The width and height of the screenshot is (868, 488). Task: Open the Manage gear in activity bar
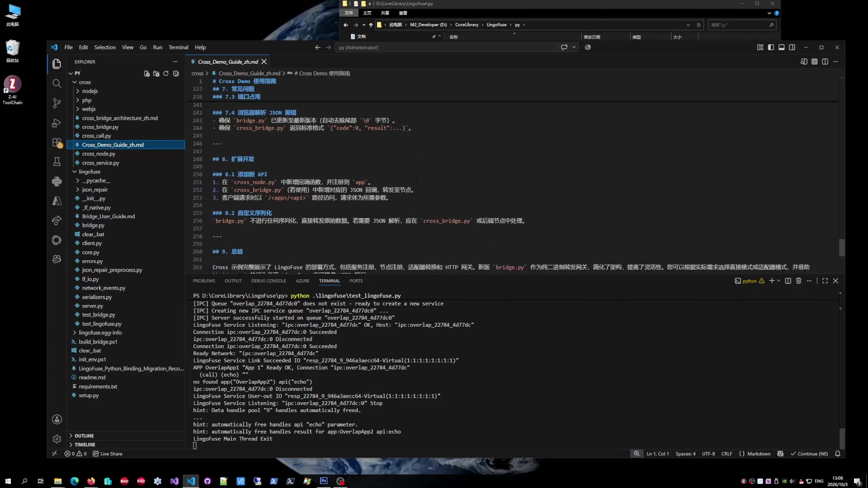(x=57, y=439)
